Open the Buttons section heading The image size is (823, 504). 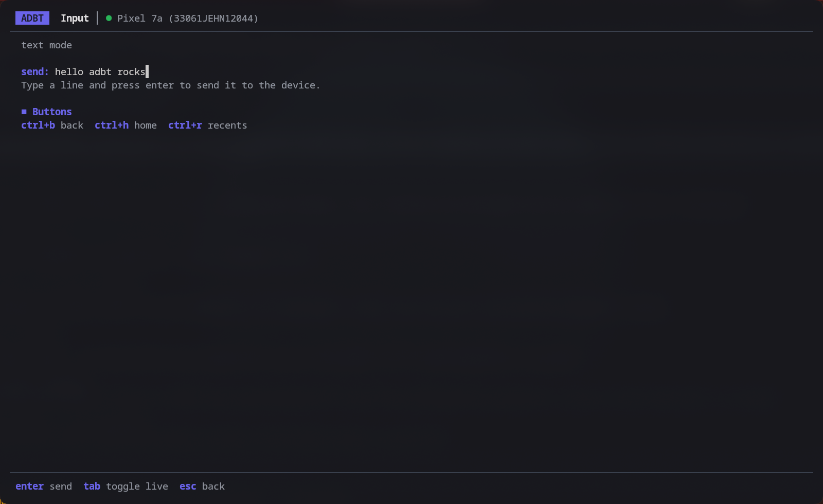[52, 112]
